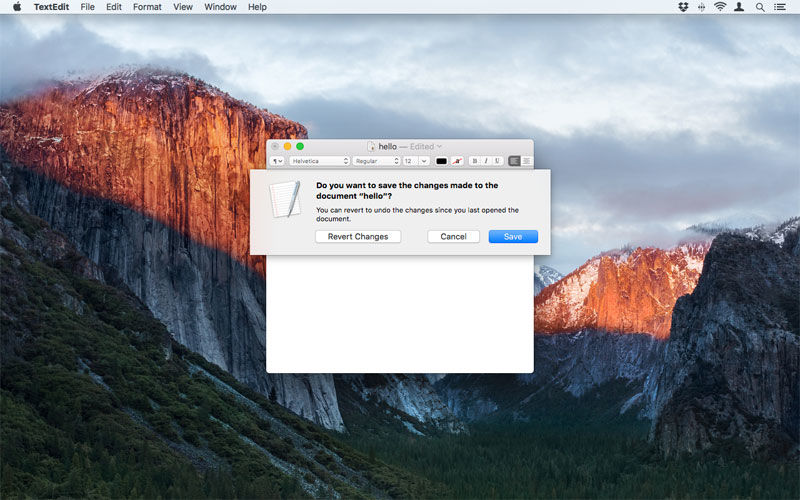The image size is (800, 500).
Task: Open the Regular typeface dropdown
Action: tap(376, 161)
